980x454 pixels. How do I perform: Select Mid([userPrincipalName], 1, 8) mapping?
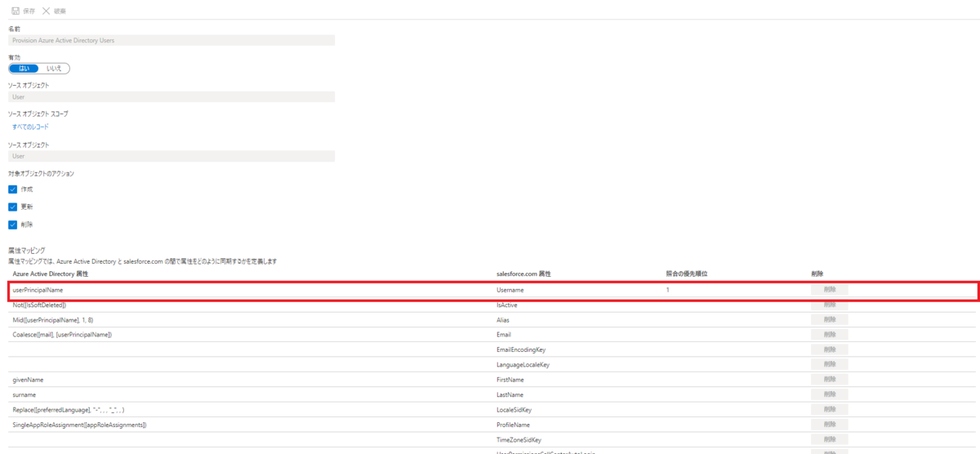tap(53, 319)
